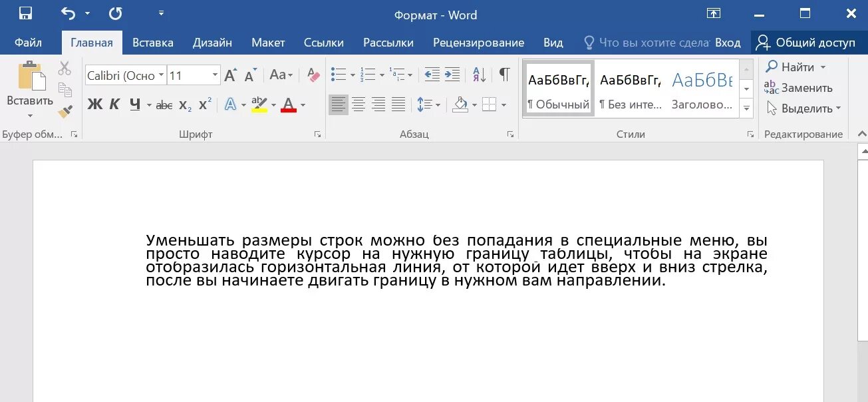868x402 pixels.
Task: Toggle underline Ч formatting
Action: (x=135, y=104)
